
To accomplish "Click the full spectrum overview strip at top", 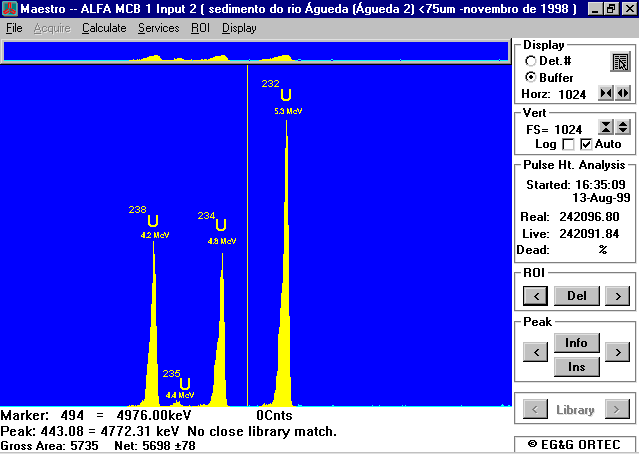I will click(x=255, y=53).
